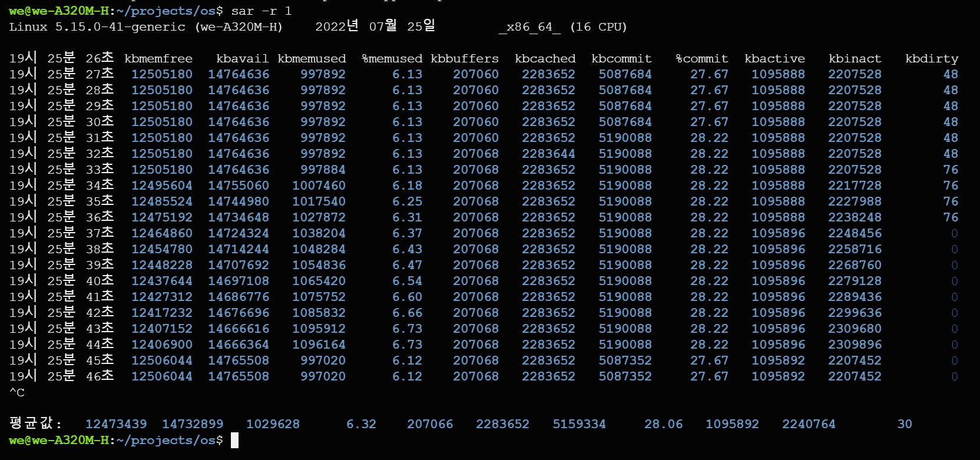Click the average kbavail value '14732899'
The image size is (980, 460).
point(193,425)
